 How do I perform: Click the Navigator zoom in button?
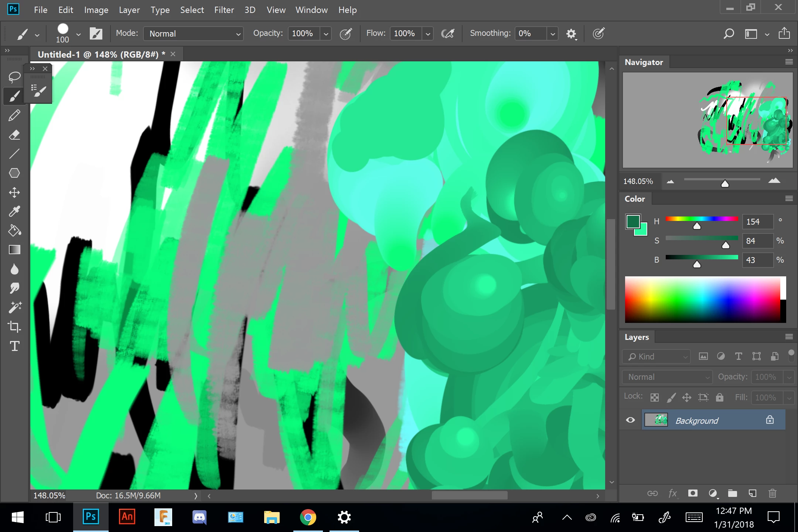pyautogui.click(x=774, y=181)
